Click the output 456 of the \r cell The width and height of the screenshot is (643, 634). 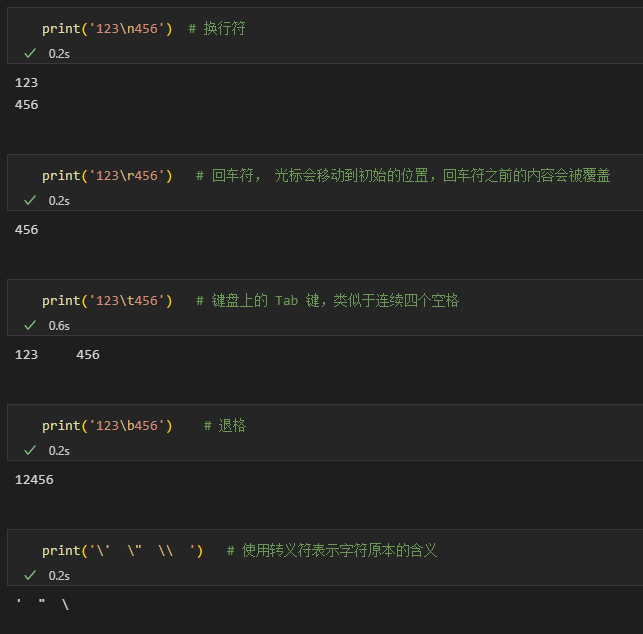pyautogui.click(x=26, y=230)
